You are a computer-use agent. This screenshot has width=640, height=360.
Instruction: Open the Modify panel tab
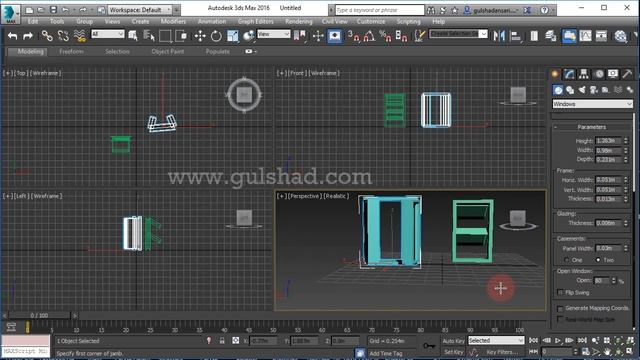pos(569,74)
